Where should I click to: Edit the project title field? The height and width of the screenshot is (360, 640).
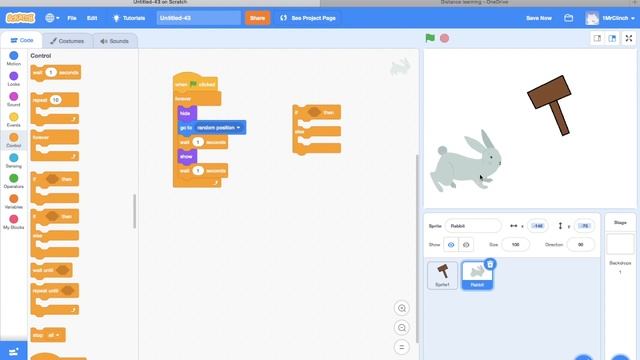click(x=198, y=18)
